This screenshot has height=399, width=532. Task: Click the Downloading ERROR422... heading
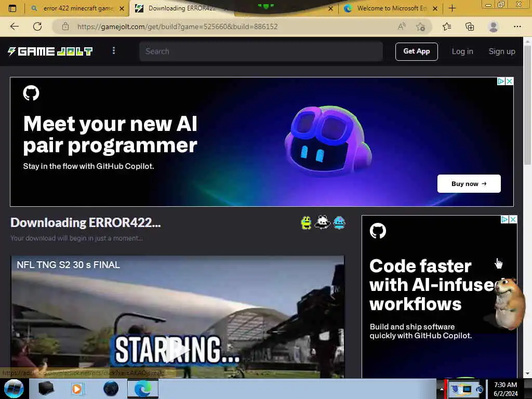click(86, 222)
